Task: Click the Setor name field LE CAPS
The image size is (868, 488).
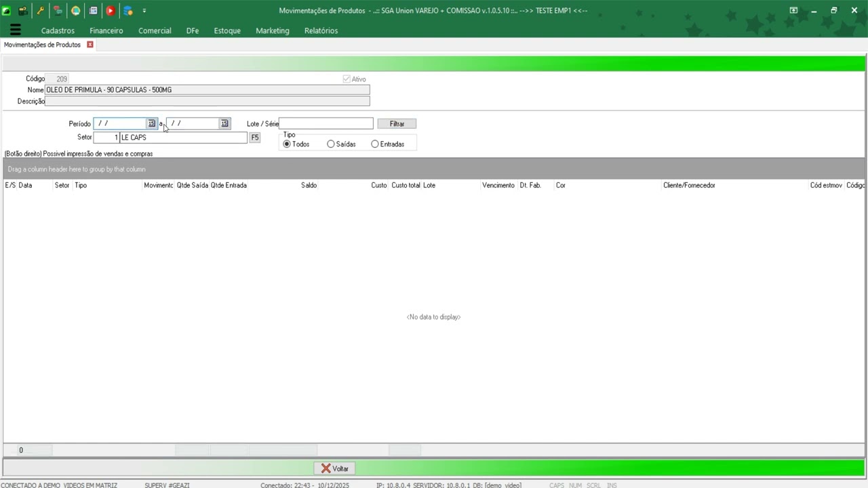Action: 184,138
